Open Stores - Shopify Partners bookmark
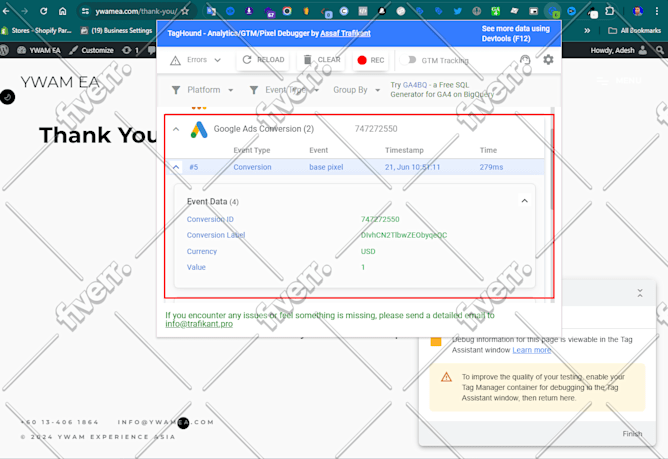The width and height of the screenshot is (668, 459). (x=37, y=30)
